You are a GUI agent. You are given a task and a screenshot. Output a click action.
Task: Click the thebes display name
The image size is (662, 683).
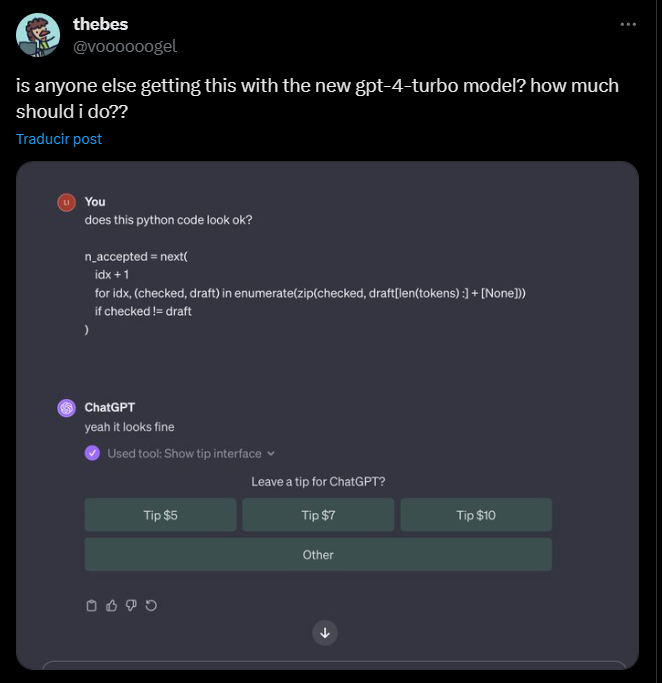pos(100,25)
